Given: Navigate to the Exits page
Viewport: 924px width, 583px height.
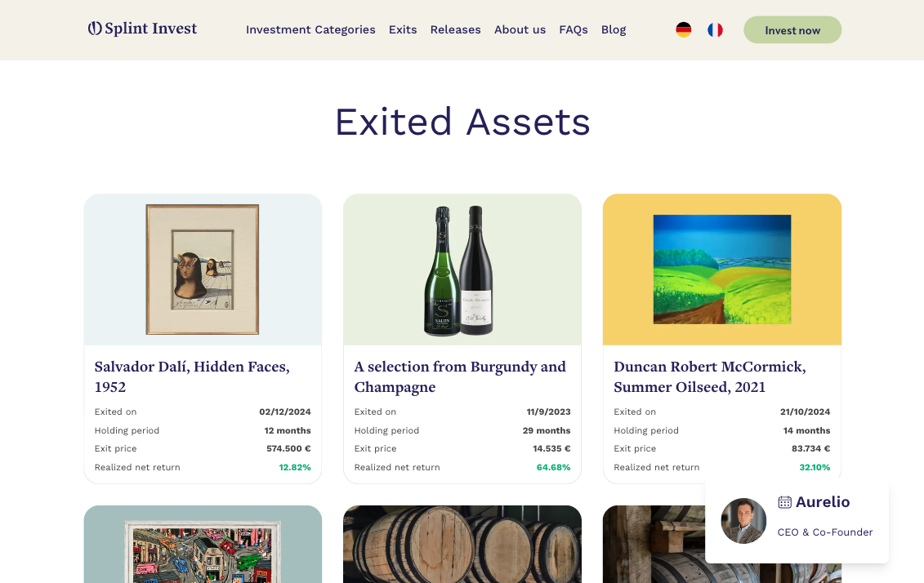Looking at the screenshot, I should (403, 29).
